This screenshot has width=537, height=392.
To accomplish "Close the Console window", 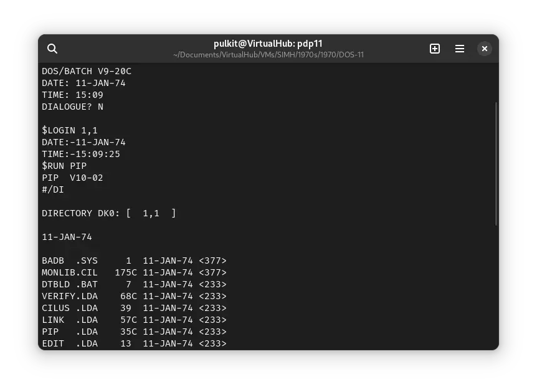I will 484,49.
